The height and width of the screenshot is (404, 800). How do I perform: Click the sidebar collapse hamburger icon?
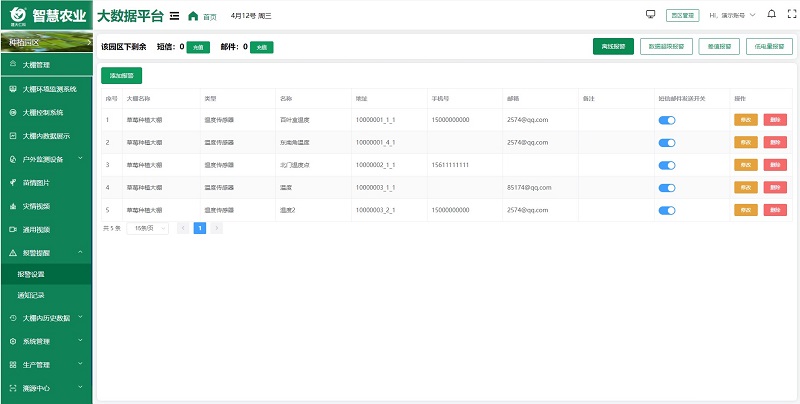(x=175, y=16)
